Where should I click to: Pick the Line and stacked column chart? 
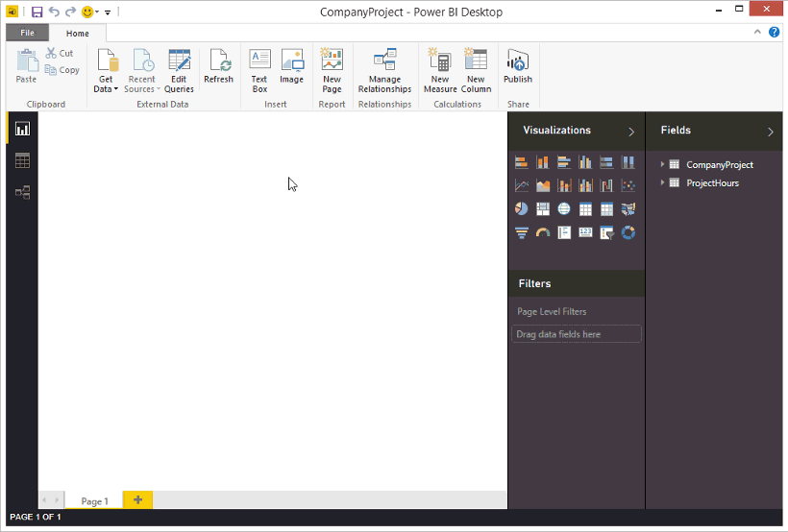click(x=564, y=186)
